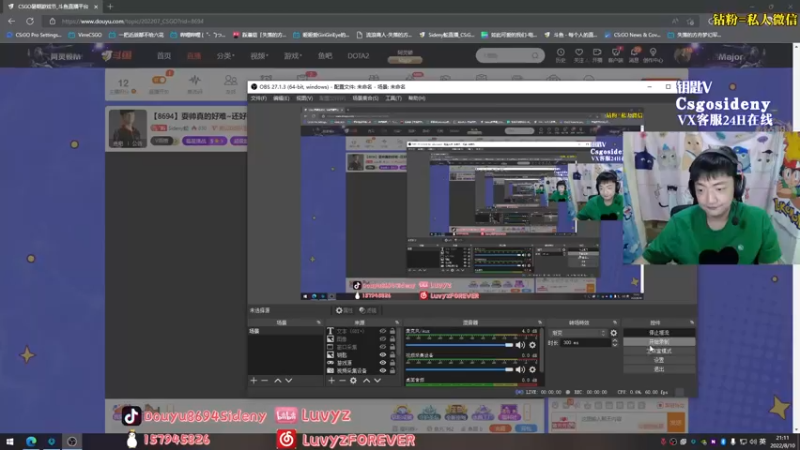800x450 pixels.
Task: Click the browser Back arrow
Action: [12, 21]
